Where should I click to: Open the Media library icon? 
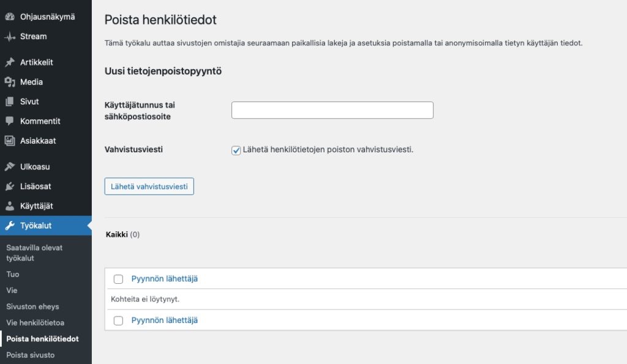[x=10, y=82]
